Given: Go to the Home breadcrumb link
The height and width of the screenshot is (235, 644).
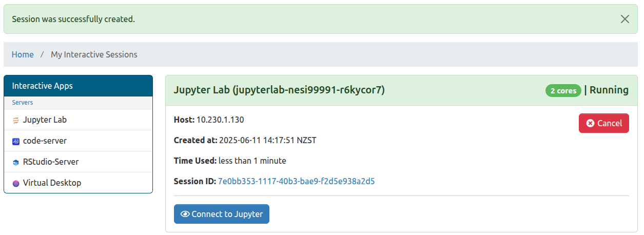Looking at the screenshot, I should 23,54.
